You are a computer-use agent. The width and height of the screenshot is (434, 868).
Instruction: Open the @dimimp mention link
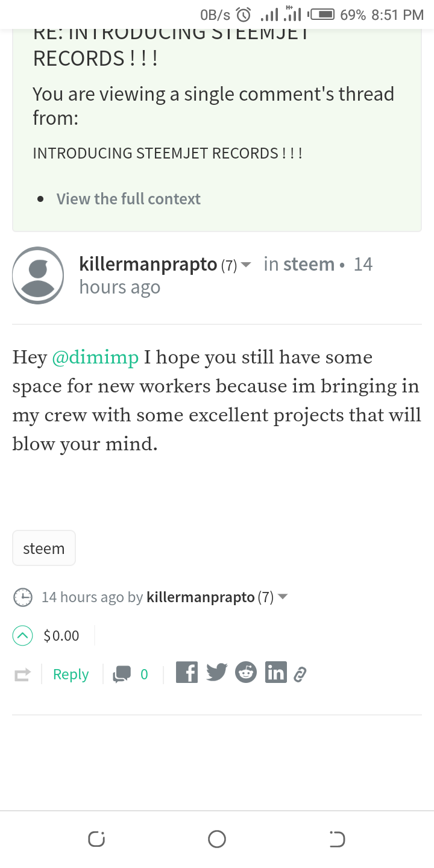point(95,357)
